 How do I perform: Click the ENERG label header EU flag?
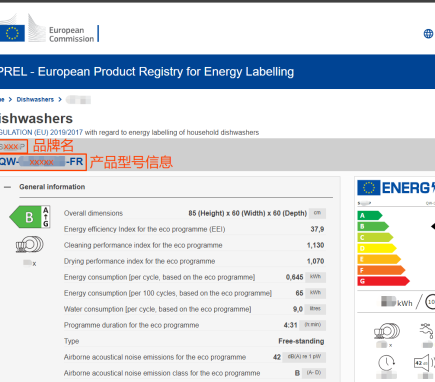[369, 188]
